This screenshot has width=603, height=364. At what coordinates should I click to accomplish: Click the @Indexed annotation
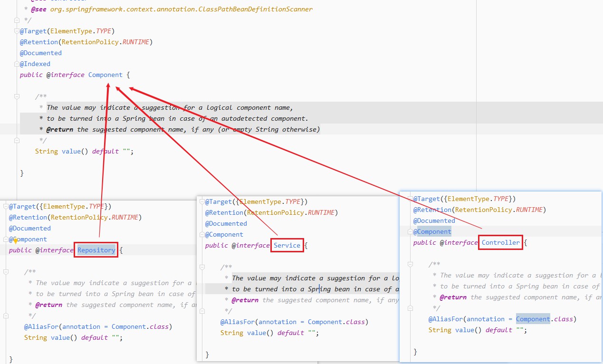[35, 64]
